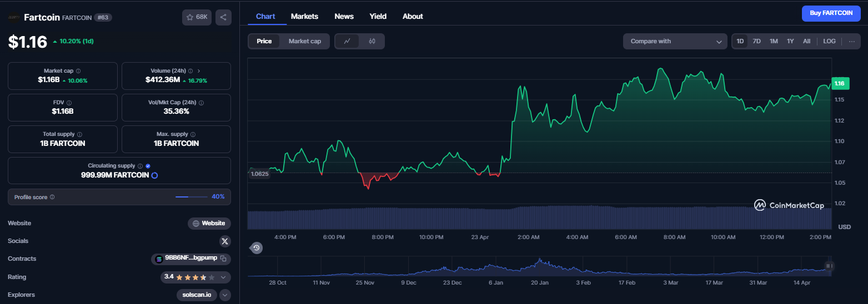
Task: Click the circulating supply progress ring
Action: point(154,175)
